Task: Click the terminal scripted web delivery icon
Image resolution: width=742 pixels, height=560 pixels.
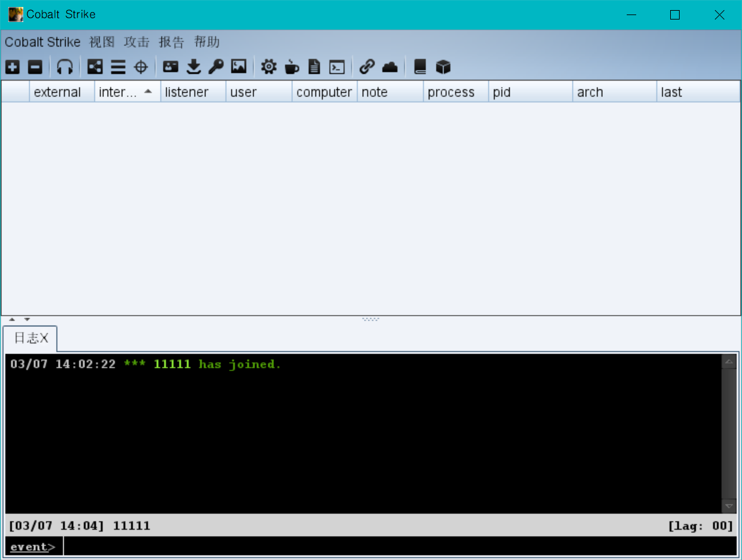Action: (337, 67)
